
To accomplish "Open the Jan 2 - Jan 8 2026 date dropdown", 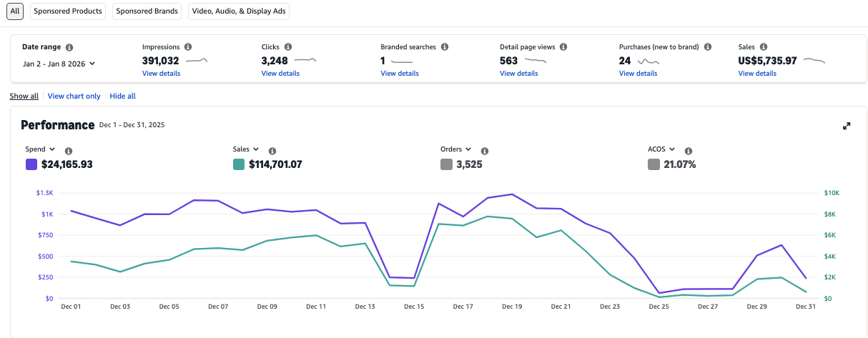I will pyautogui.click(x=59, y=64).
